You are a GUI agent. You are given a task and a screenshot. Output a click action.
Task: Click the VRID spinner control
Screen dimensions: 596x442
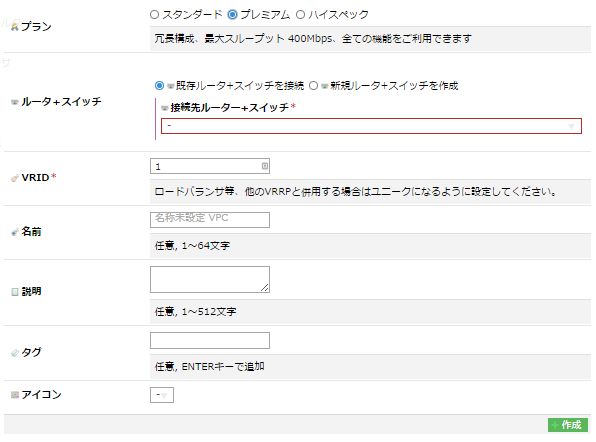[265, 166]
